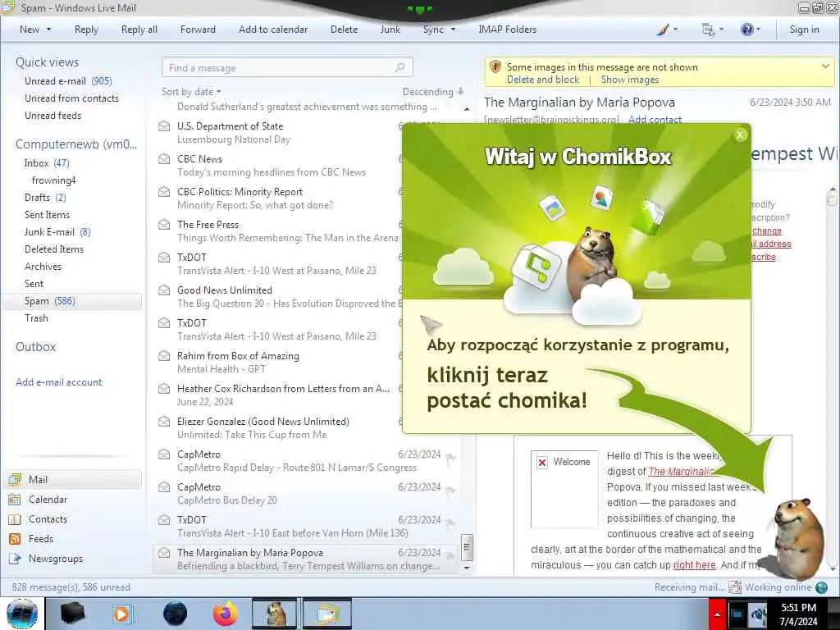Open the Sent Items folder
Viewport: 840px width, 630px height.
[47, 214]
